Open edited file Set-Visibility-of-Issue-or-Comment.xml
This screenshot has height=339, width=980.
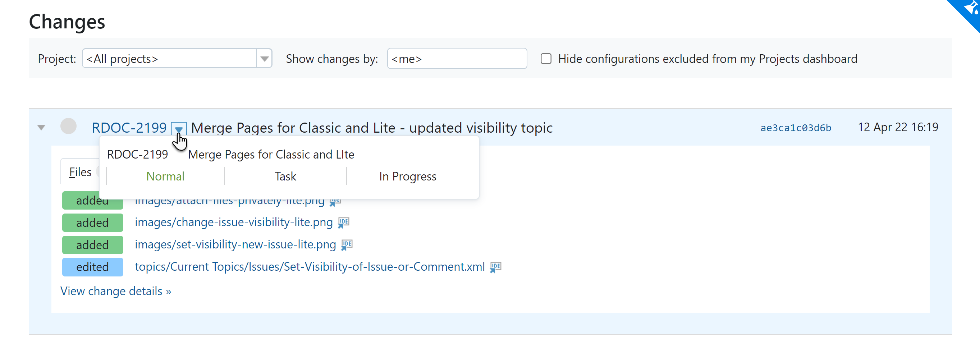tap(309, 267)
